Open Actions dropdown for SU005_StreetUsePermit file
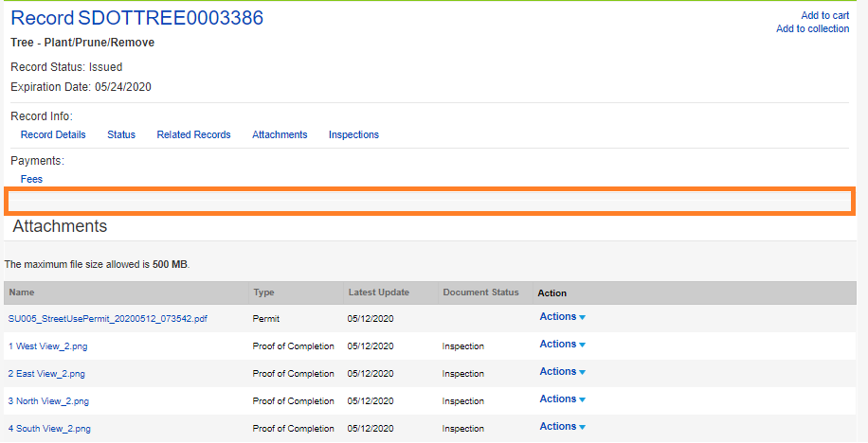Screen dimensions: 868x443 pyautogui.click(x=562, y=317)
